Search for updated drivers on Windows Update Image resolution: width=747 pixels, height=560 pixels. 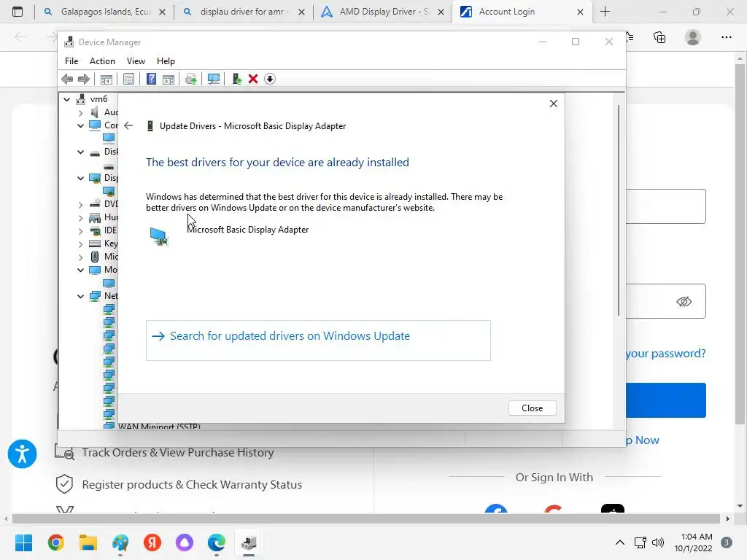[x=318, y=341]
